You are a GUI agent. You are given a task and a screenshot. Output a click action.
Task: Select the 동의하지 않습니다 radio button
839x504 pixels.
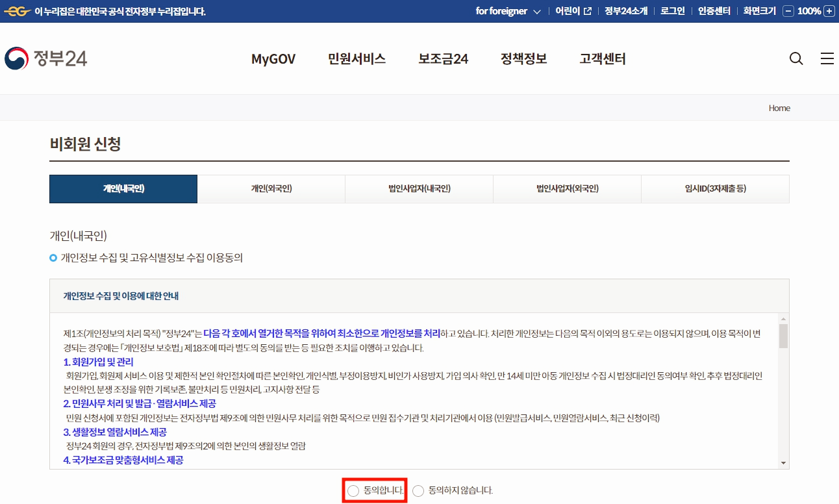[419, 491]
